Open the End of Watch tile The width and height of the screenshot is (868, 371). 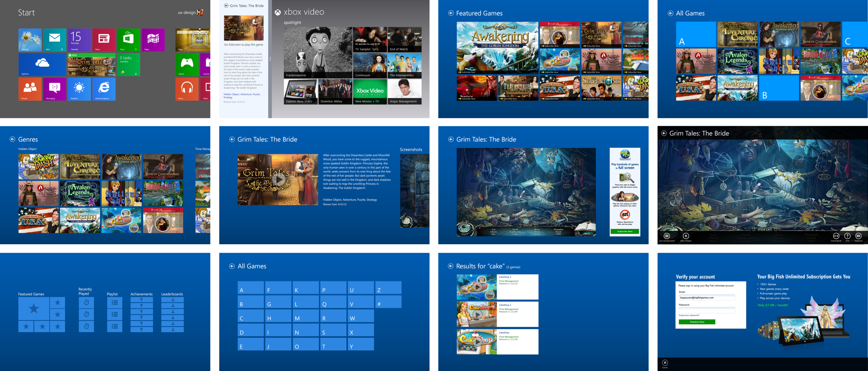[404, 39]
